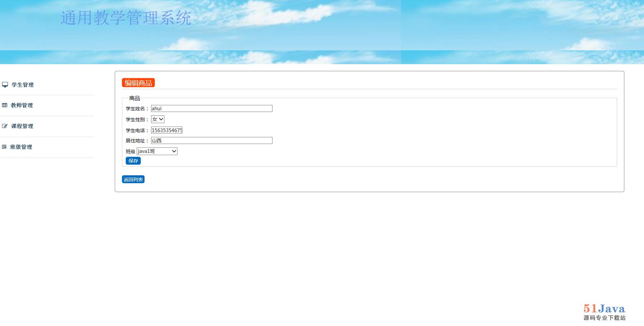The width and height of the screenshot is (644, 326).
Task: Click the 学生姓名： label
Action: 137,109
